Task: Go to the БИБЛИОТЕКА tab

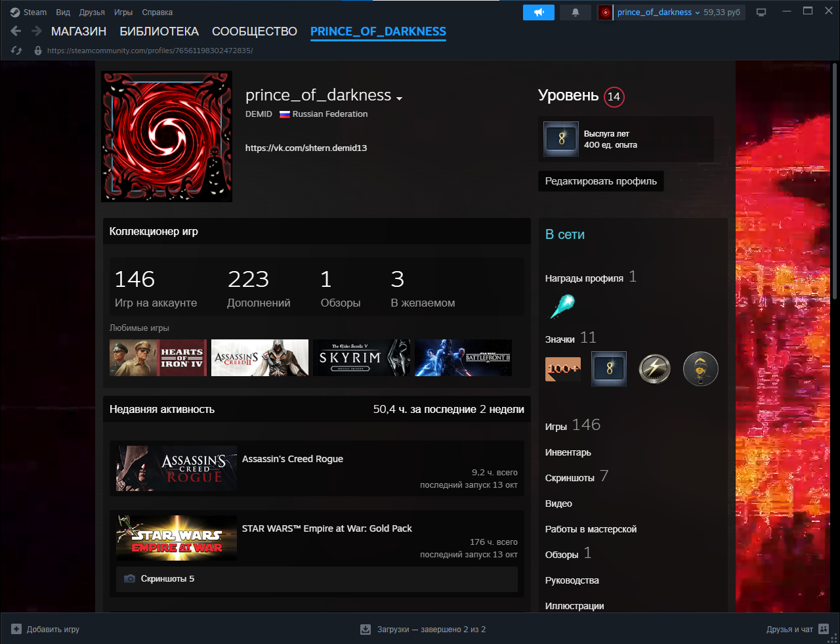Action: pyautogui.click(x=159, y=32)
